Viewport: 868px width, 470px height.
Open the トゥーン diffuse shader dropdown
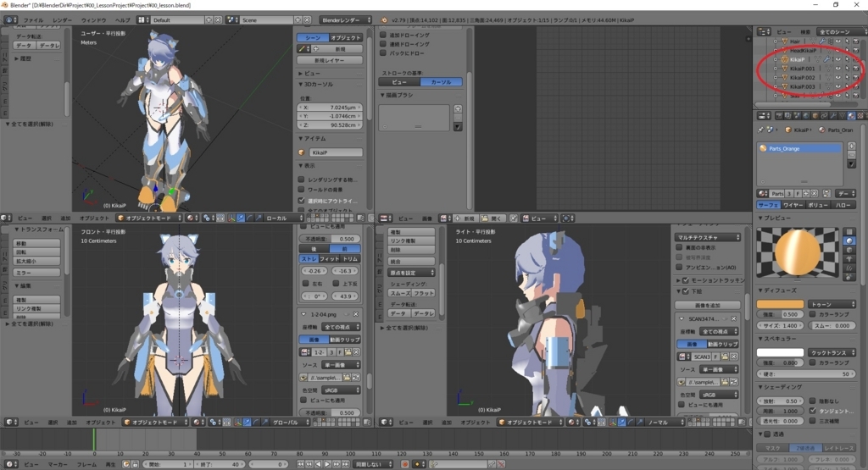tap(832, 304)
